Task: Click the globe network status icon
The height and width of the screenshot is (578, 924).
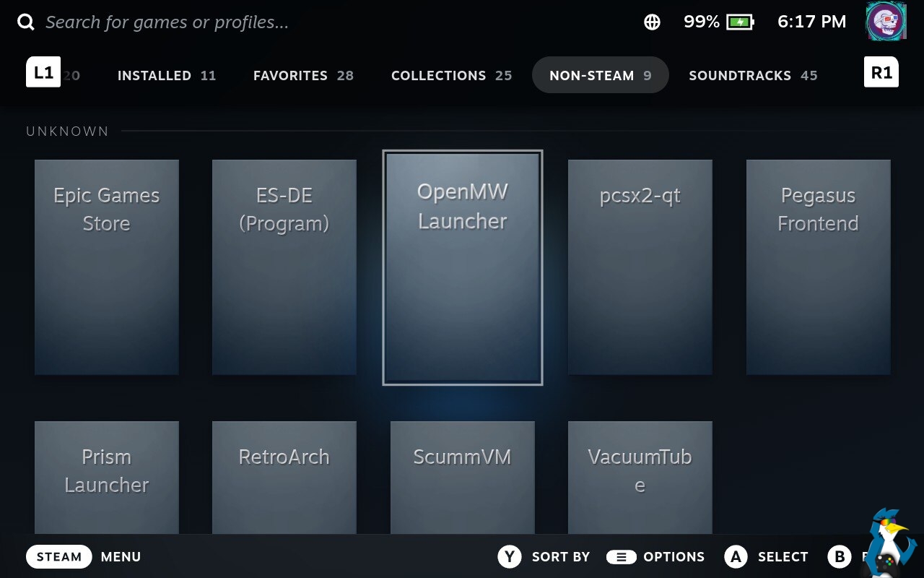Action: click(652, 22)
